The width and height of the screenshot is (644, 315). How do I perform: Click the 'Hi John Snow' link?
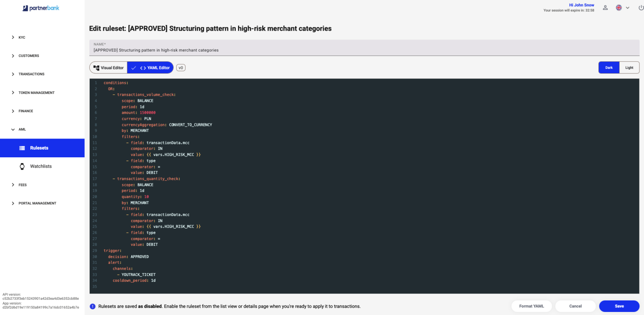582,5
